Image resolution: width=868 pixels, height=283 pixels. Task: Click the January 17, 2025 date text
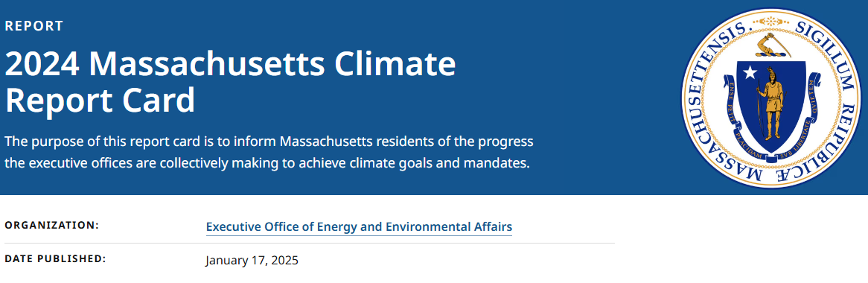click(252, 260)
